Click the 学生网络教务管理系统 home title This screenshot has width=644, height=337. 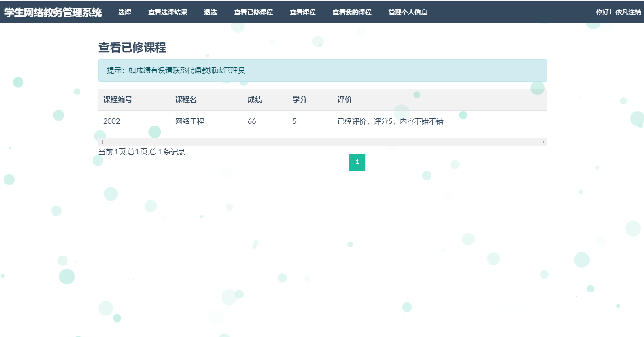pos(53,12)
